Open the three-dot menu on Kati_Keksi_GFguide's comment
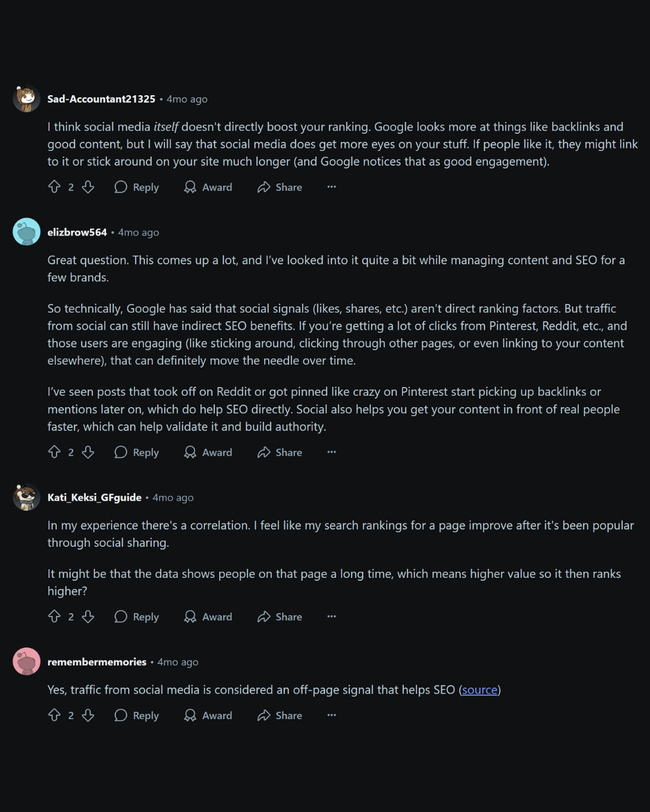 pyautogui.click(x=331, y=616)
